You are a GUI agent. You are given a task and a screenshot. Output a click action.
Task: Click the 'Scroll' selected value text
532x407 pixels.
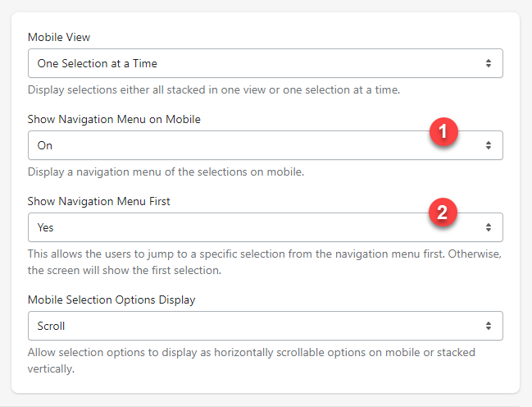click(x=52, y=326)
